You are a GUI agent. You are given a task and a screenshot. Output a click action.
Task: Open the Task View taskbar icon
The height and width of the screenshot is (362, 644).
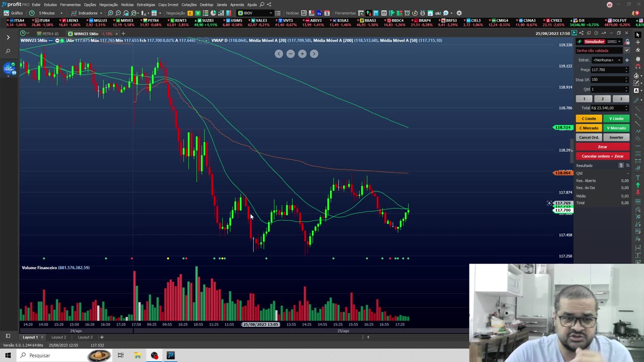click(121, 355)
